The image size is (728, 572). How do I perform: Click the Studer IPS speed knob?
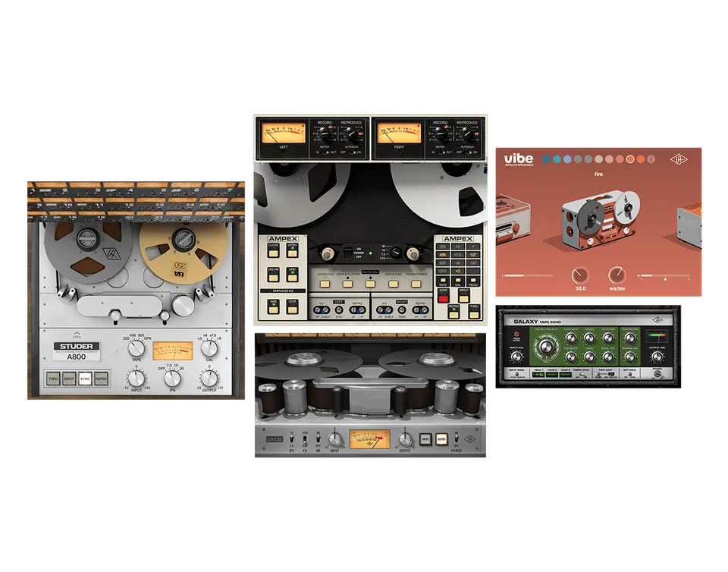[x=172, y=379]
